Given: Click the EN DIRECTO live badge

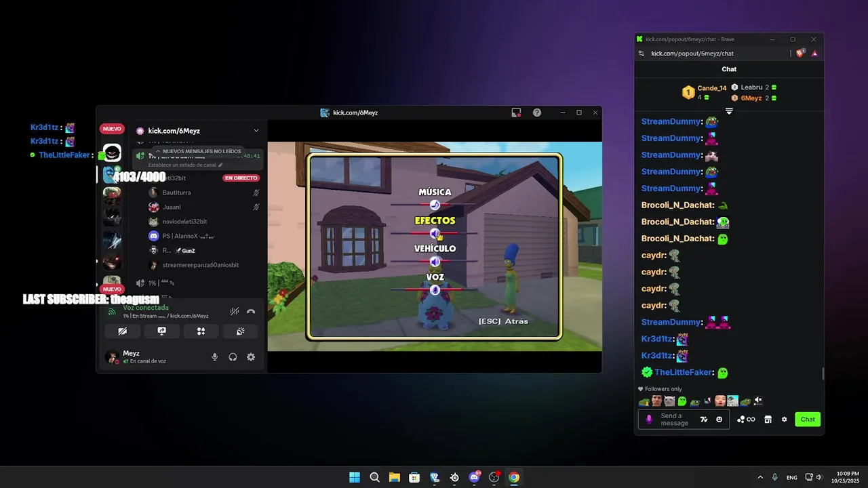Looking at the screenshot, I should [x=241, y=178].
